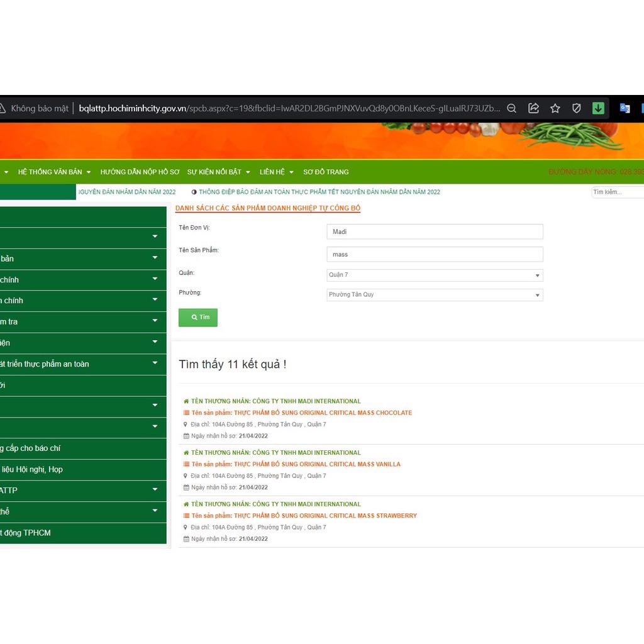Click the 'Tên Đơn Vị' field containing Madi
This screenshot has height=644, width=644.
tap(434, 231)
